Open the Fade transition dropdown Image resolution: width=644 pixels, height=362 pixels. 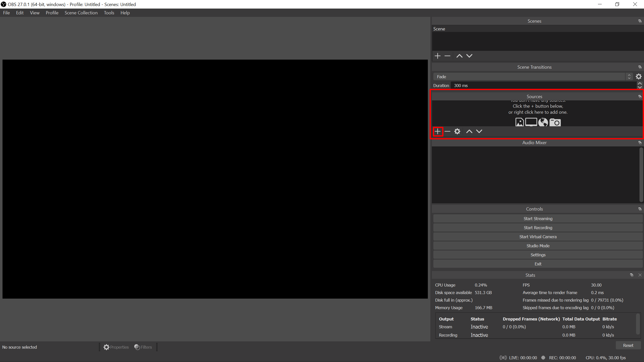pyautogui.click(x=533, y=77)
